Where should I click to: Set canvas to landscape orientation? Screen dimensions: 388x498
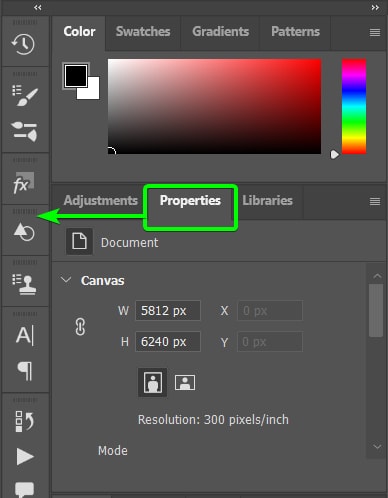[x=185, y=382]
